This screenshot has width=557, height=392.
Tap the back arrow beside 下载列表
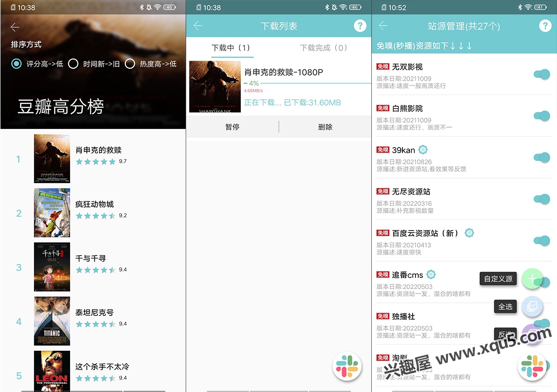[x=198, y=26]
